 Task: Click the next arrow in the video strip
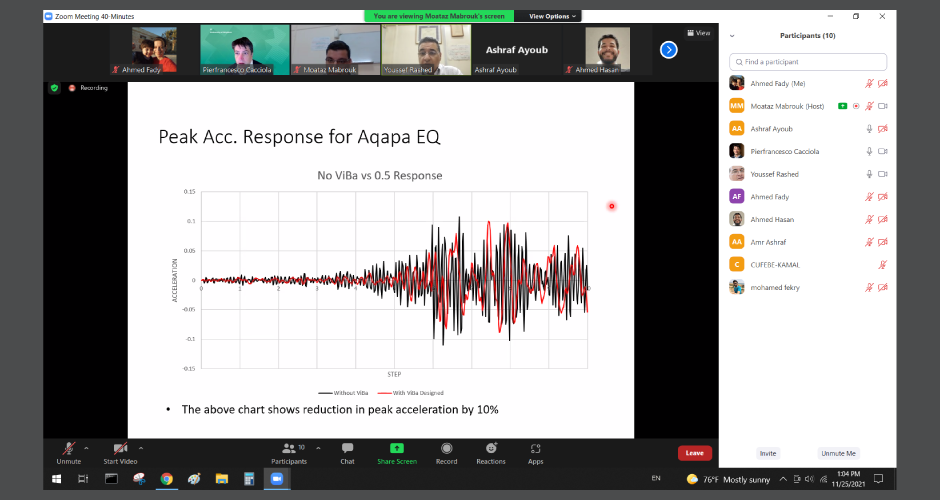click(x=669, y=49)
